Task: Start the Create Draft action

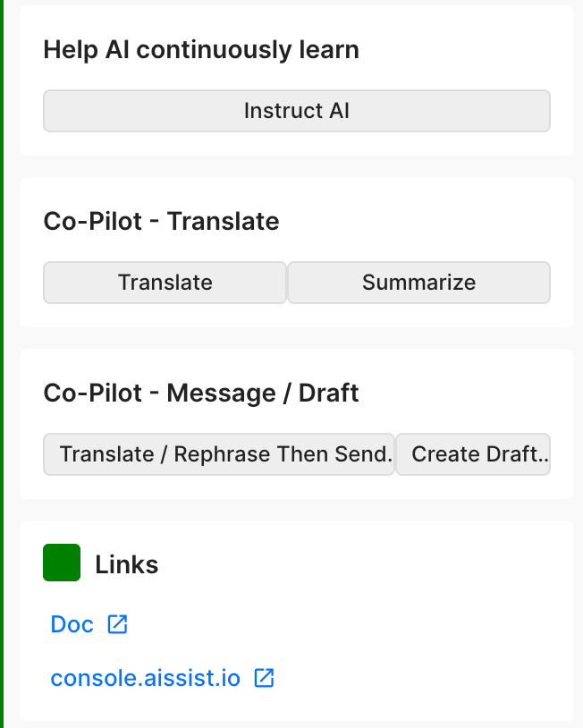Action: coord(473,454)
